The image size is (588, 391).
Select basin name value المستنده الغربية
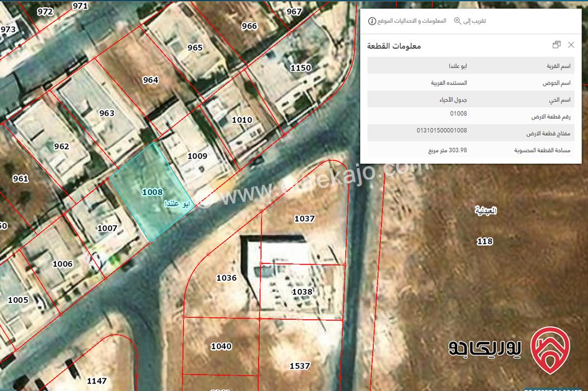[449, 83]
